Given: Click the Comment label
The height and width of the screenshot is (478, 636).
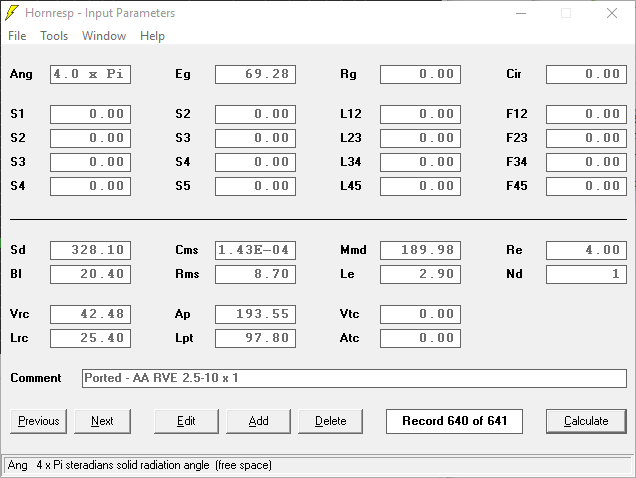Looking at the screenshot, I should coord(36,378).
